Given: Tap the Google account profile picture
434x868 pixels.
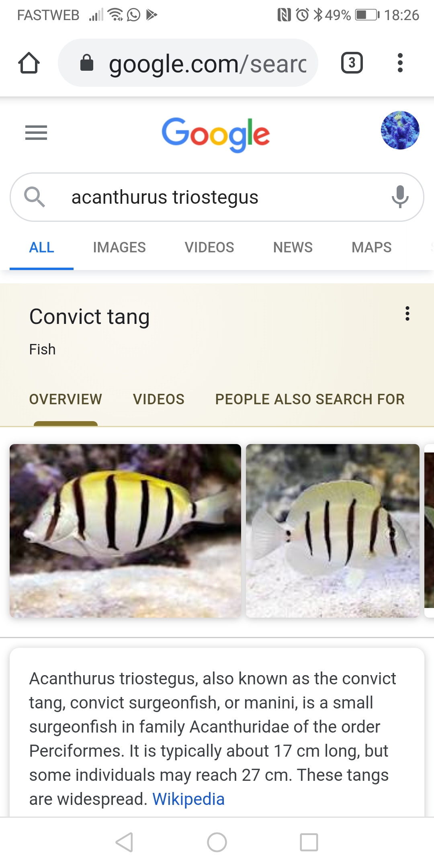Looking at the screenshot, I should pyautogui.click(x=400, y=130).
